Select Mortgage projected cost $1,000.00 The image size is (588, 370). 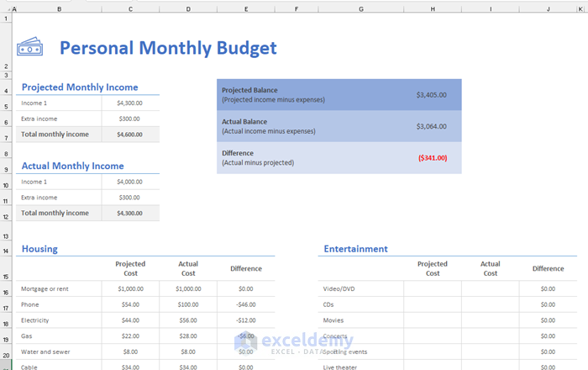(130, 289)
